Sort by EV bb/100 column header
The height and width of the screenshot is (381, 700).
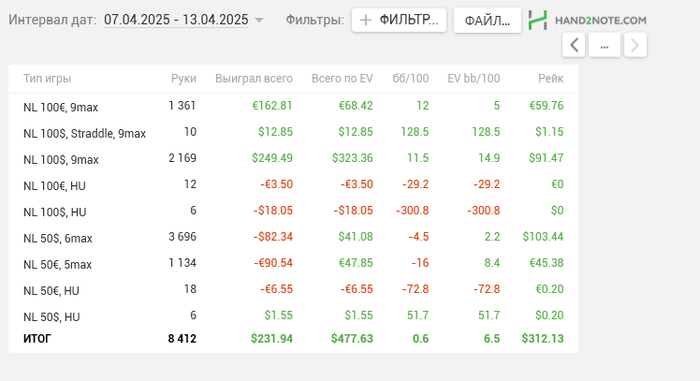[474, 79]
